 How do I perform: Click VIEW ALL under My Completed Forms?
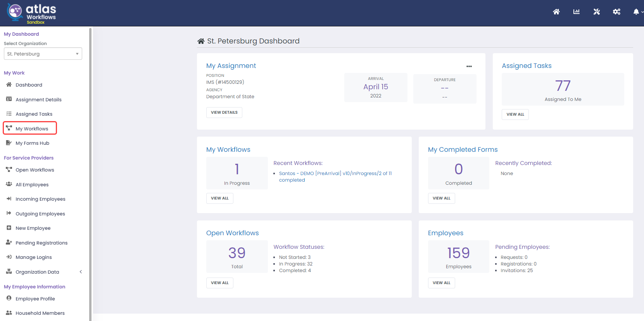pyautogui.click(x=442, y=198)
